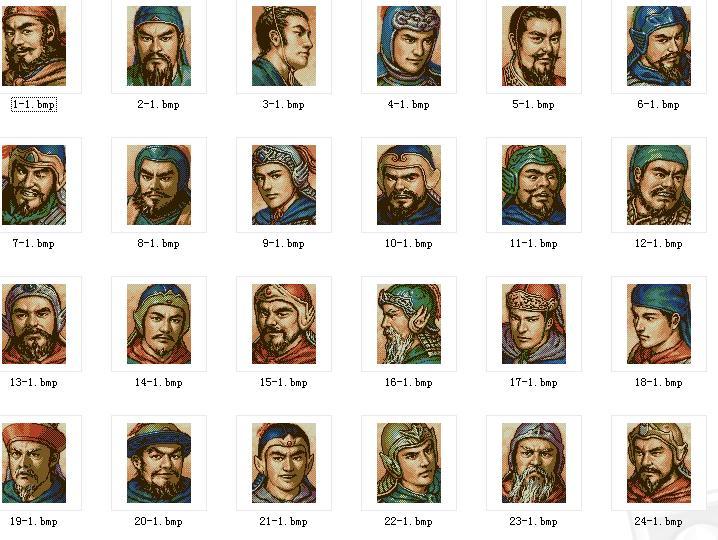Image resolution: width=718 pixels, height=540 pixels.
Task: Select the 20-1.bmp blue brimmed hat portrait
Action: (159, 463)
